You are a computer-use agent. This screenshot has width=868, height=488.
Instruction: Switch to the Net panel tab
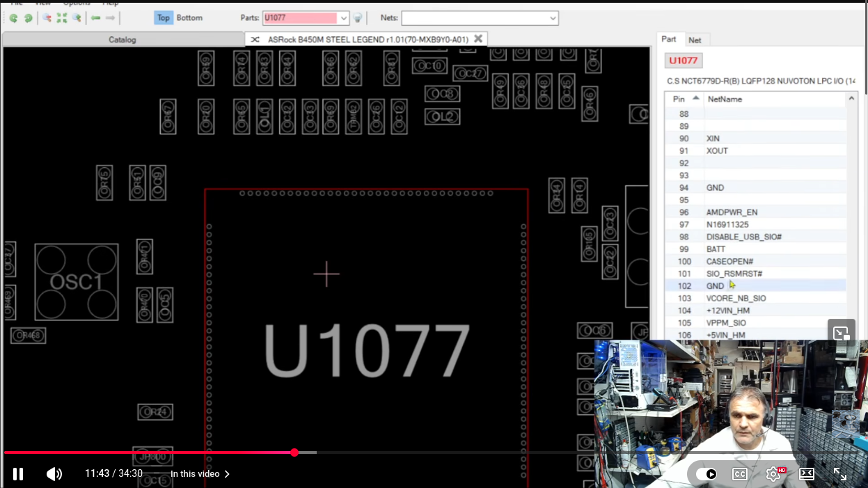coord(695,40)
